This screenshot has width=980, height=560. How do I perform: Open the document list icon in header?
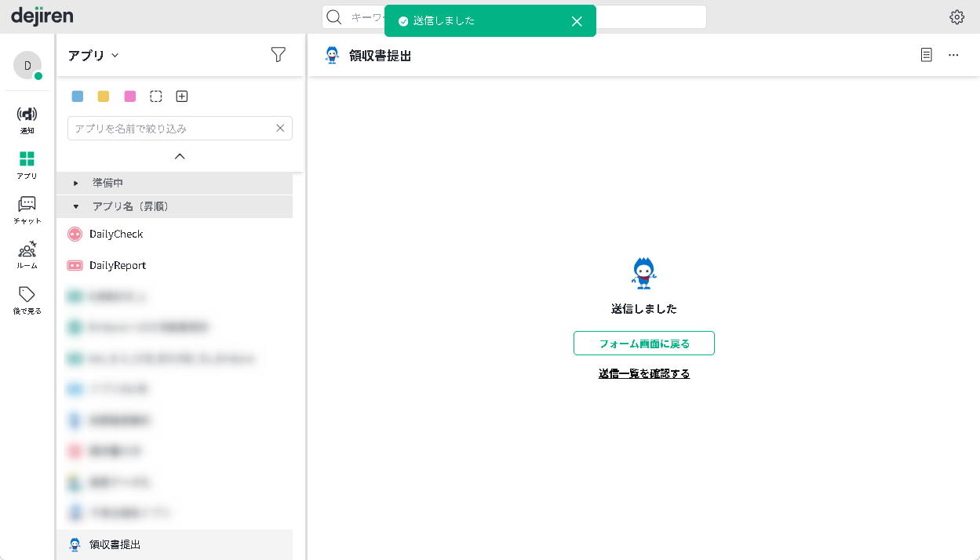click(x=927, y=55)
